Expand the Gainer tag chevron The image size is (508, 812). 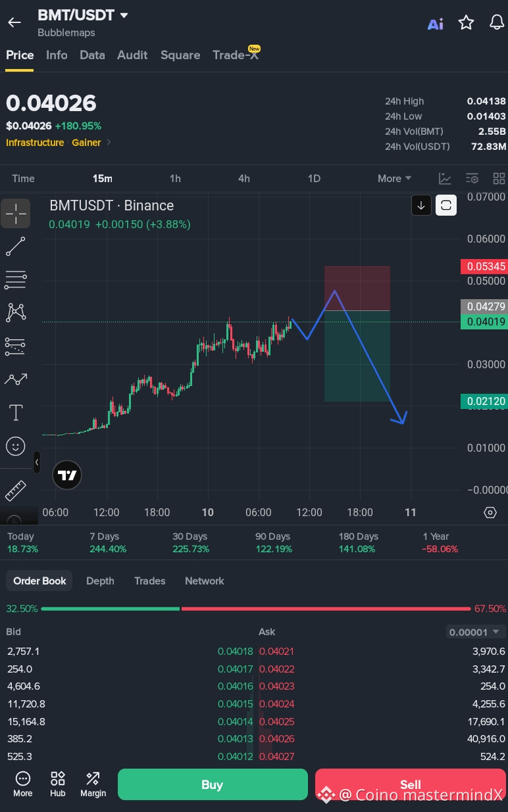pos(109,143)
